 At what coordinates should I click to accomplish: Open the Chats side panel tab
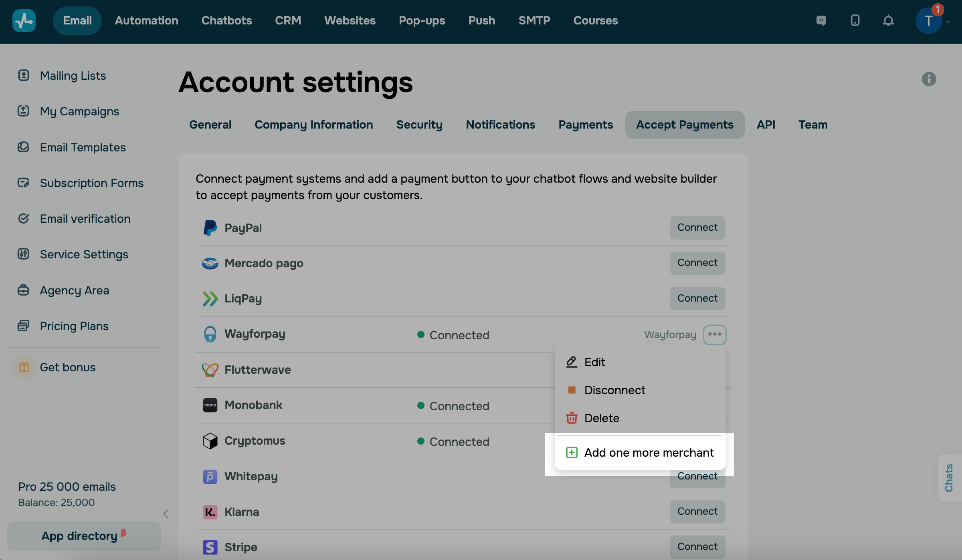coord(949,478)
